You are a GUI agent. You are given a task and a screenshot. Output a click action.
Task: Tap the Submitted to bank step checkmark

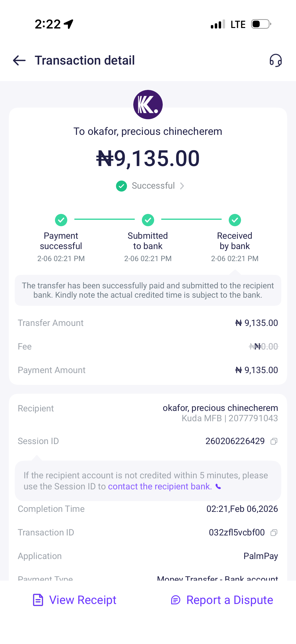pos(148,220)
